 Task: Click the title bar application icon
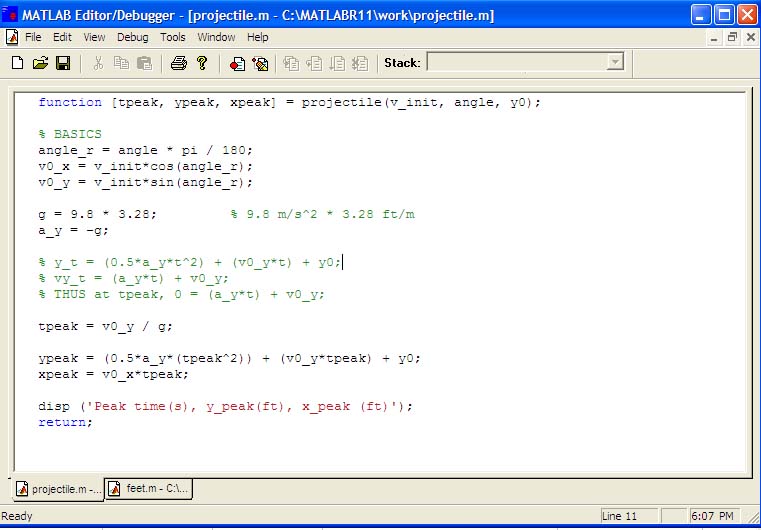click(x=10, y=15)
